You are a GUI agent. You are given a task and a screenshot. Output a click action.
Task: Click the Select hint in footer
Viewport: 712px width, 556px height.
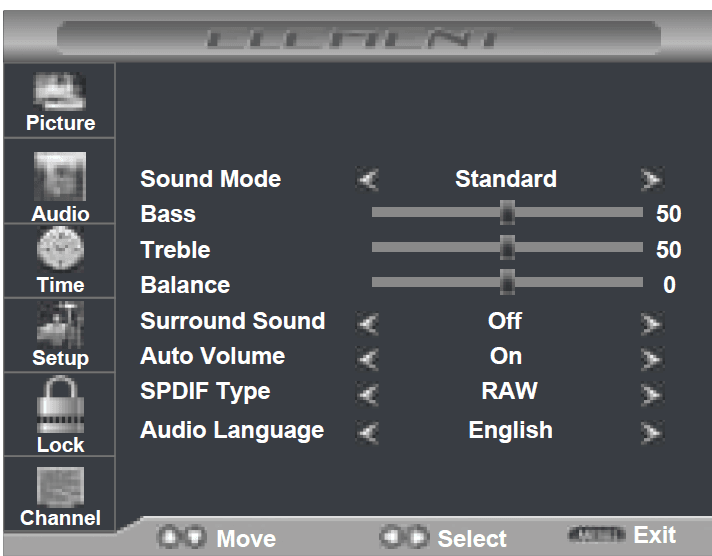[443, 539]
